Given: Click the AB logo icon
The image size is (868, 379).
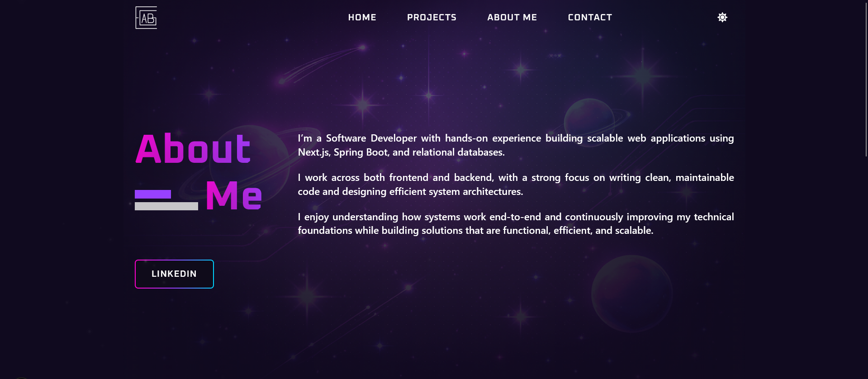Looking at the screenshot, I should click(146, 18).
